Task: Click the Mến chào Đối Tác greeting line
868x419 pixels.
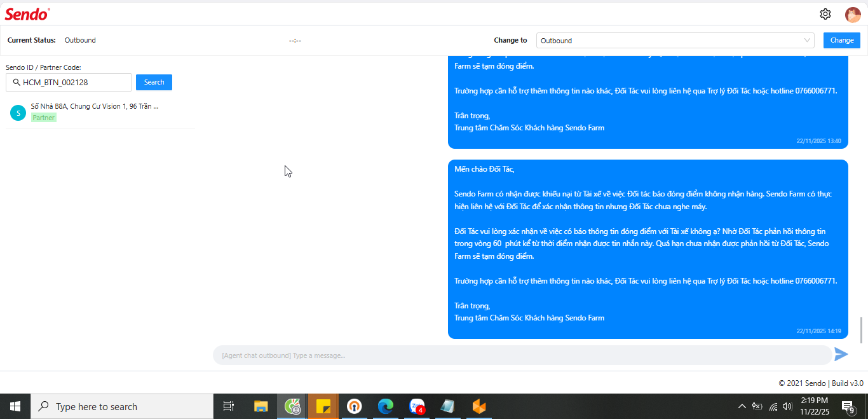Action: [484, 169]
